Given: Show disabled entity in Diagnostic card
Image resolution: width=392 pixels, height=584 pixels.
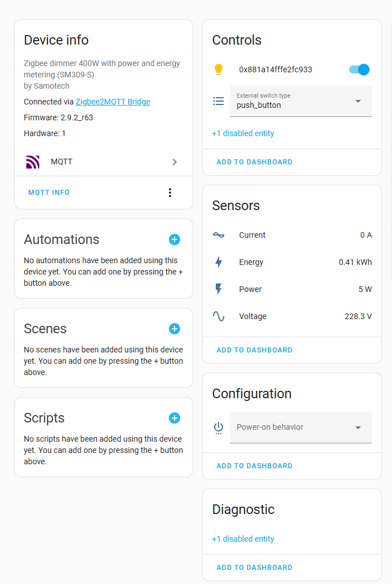Looking at the screenshot, I should click(x=243, y=539).
